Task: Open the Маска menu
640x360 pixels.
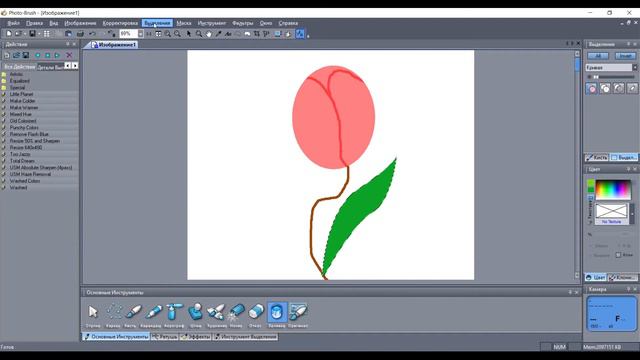Action: [x=184, y=23]
